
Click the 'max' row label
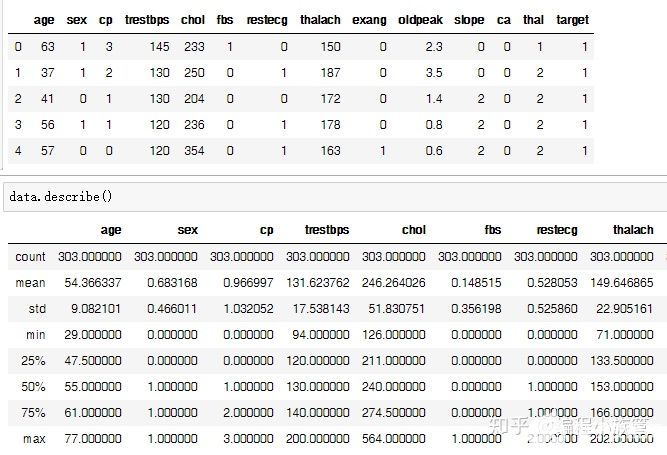pyautogui.click(x=34, y=439)
